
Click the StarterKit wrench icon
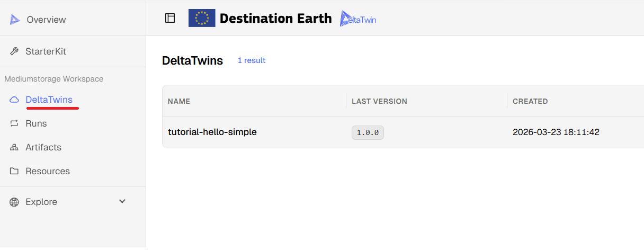click(14, 51)
